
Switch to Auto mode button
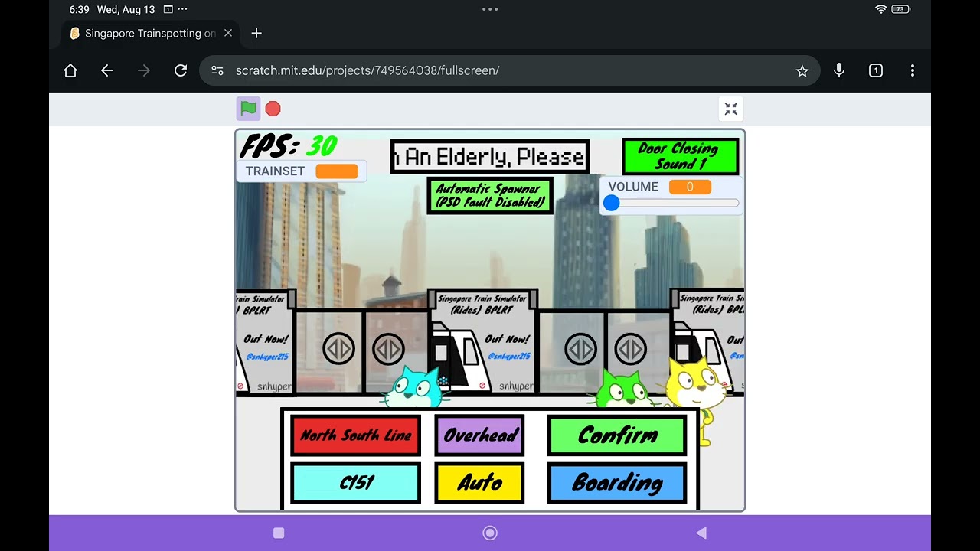coord(479,483)
